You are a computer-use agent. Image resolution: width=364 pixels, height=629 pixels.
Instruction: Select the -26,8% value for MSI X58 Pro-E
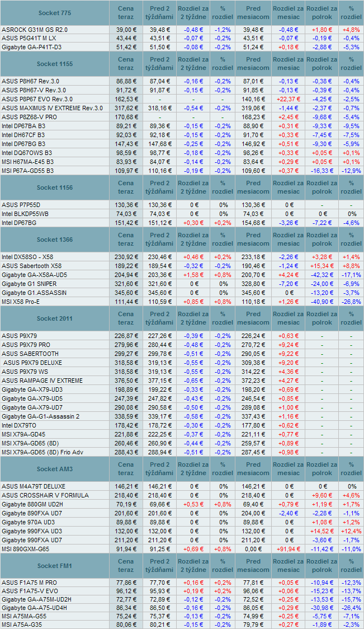(351, 301)
